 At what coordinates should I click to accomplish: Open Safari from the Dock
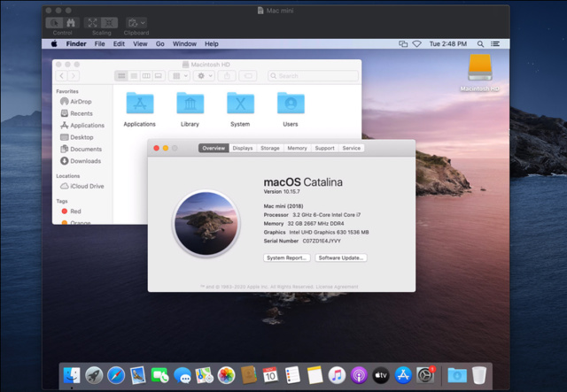click(116, 375)
